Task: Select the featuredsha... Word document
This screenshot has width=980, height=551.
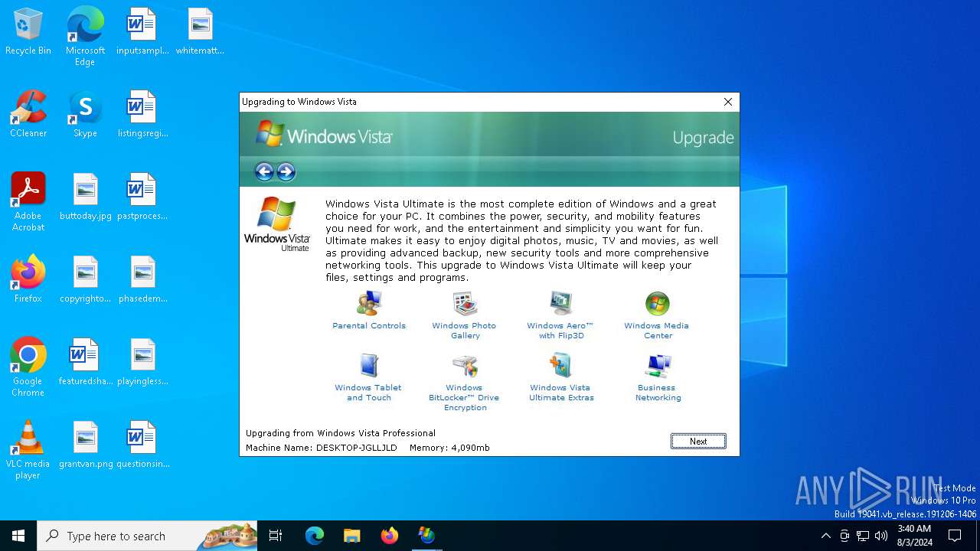Action: (x=85, y=363)
